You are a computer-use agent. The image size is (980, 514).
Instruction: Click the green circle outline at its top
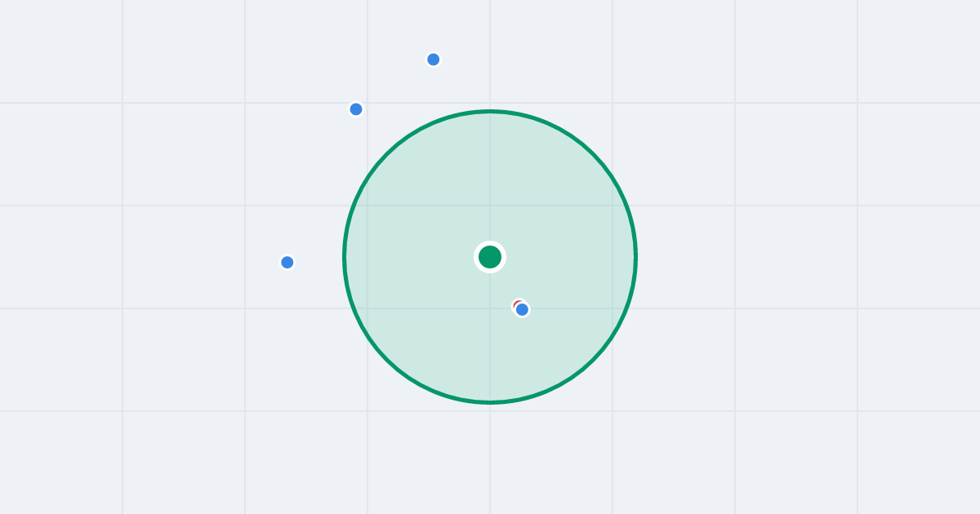490,111
